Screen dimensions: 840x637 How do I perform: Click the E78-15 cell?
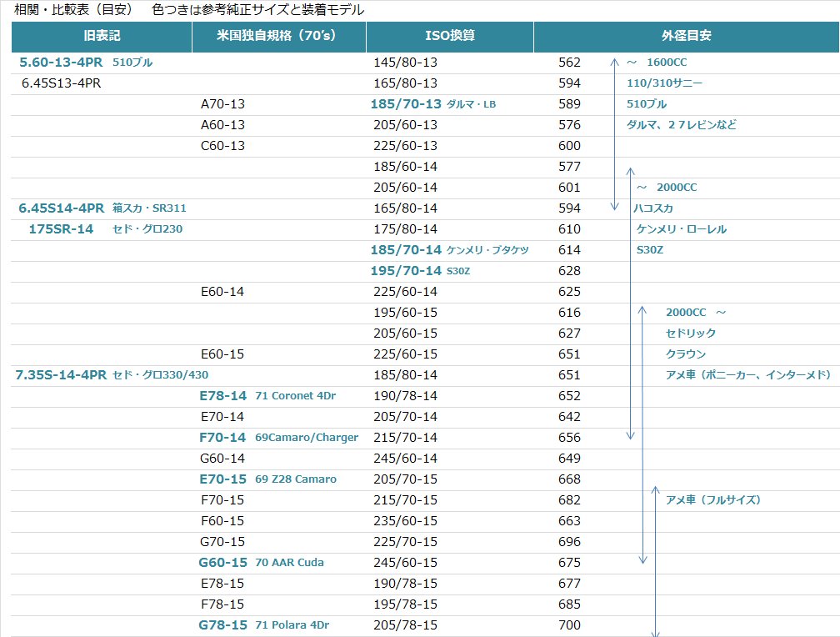coord(222,584)
